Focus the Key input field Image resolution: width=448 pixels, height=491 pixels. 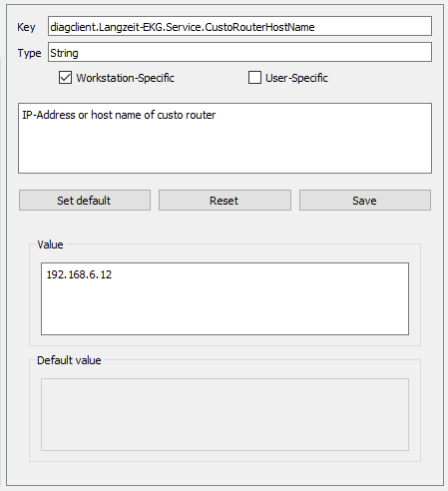(239, 26)
